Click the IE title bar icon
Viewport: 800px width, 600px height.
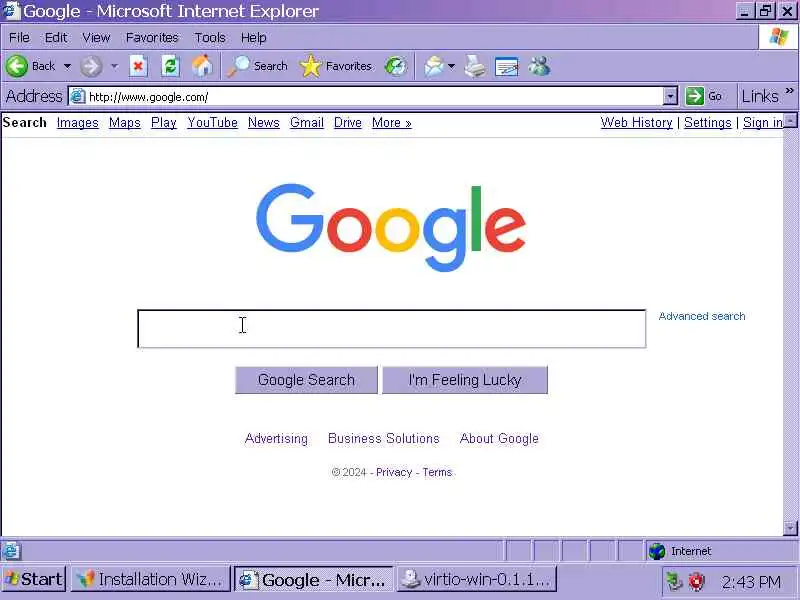pyautogui.click(x=11, y=11)
